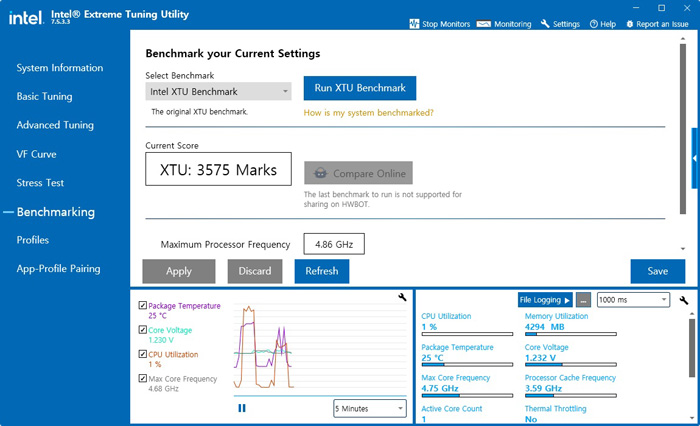
Task: Click the Help question mark icon
Action: pyautogui.click(x=594, y=24)
